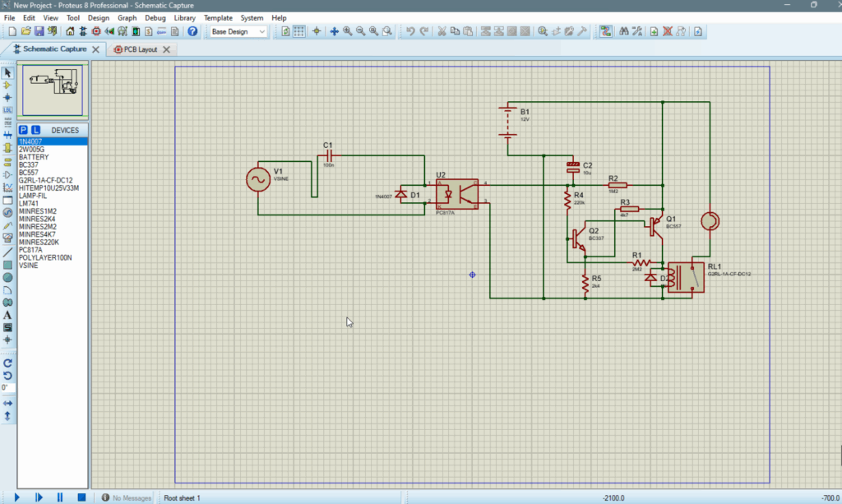Select the Component mode tool
Viewport: 842px width, 504px height.
click(x=7, y=85)
